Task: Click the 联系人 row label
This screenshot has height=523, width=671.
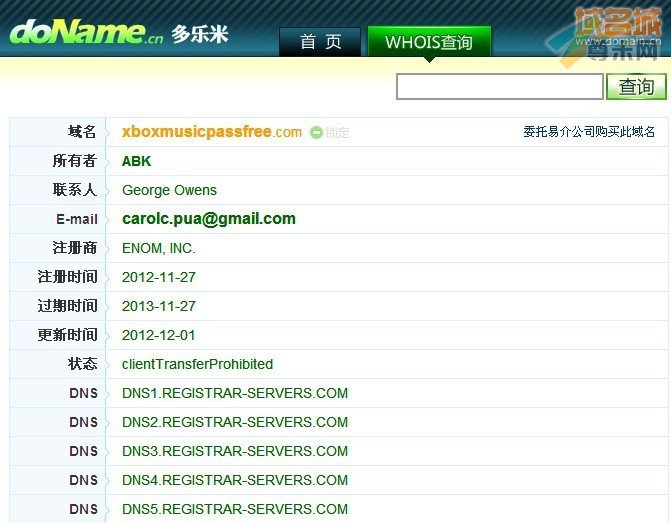Action: click(x=74, y=190)
